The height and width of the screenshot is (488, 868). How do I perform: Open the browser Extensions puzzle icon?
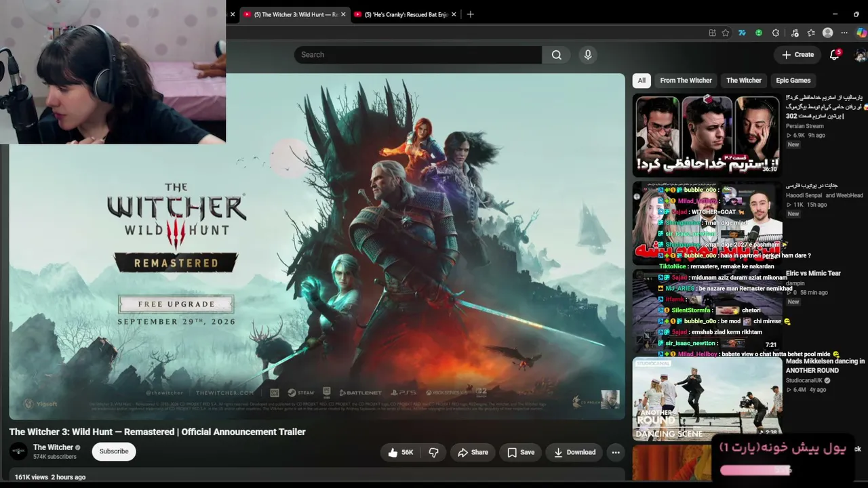tap(776, 33)
